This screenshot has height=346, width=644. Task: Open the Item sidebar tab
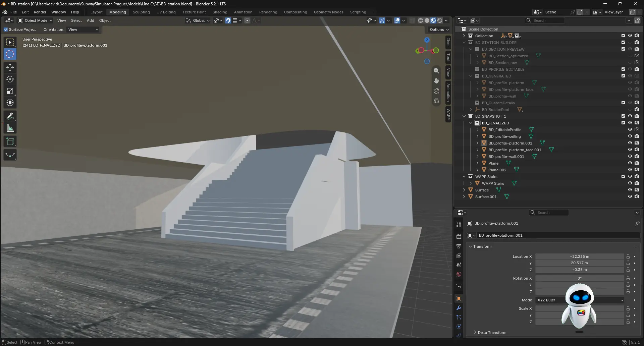click(x=448, y=42)
